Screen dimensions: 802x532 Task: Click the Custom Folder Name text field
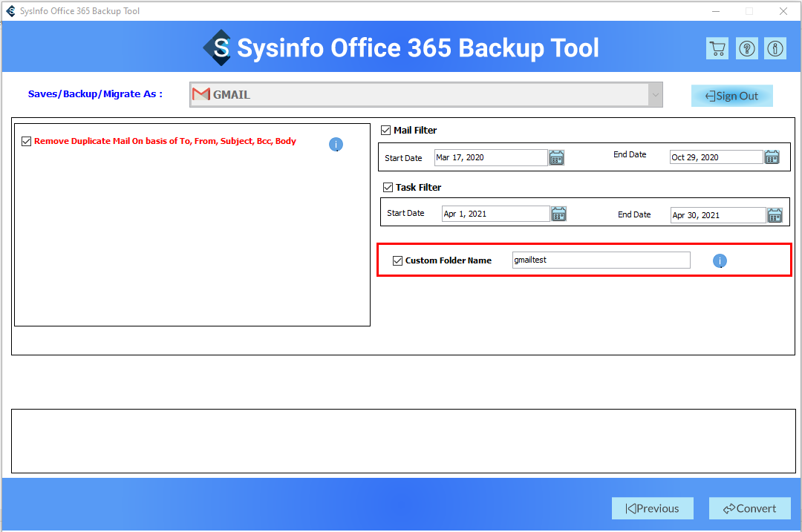(x=601, y=260)
